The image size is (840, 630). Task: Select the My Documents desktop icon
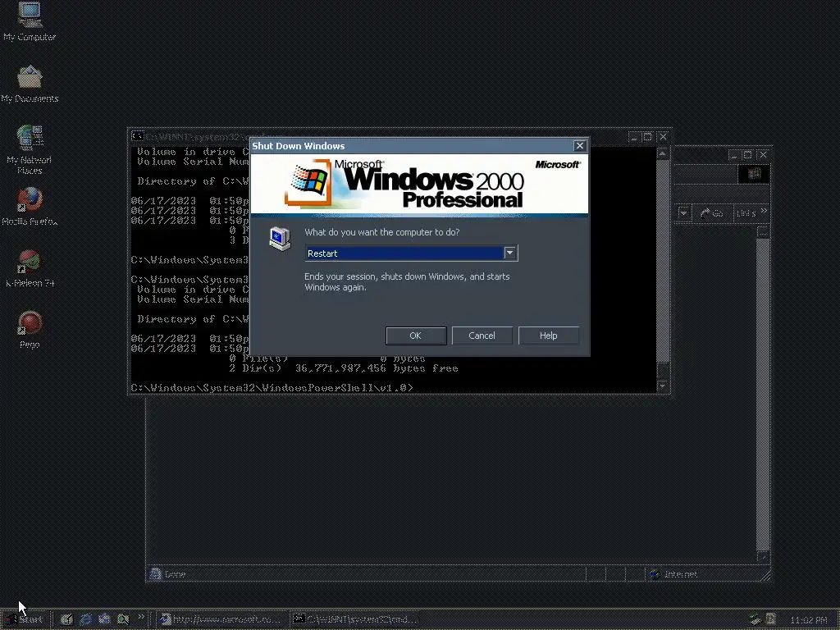(x=30, y=84)
